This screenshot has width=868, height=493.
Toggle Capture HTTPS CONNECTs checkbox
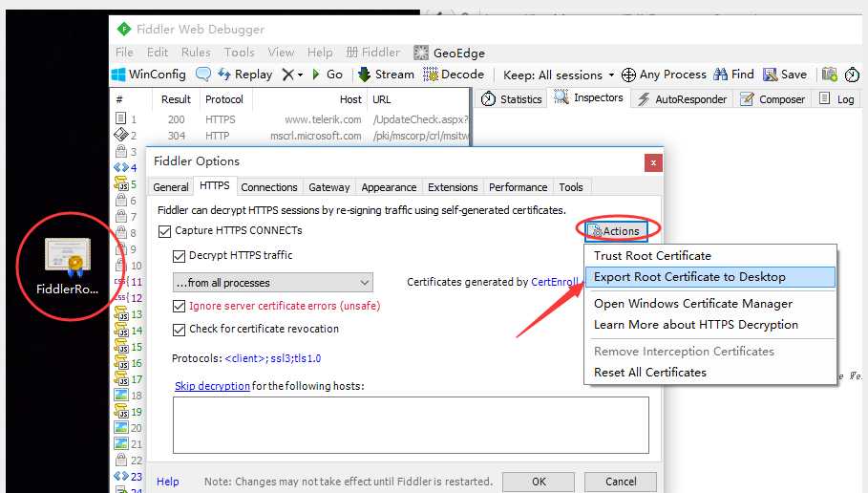164,231
